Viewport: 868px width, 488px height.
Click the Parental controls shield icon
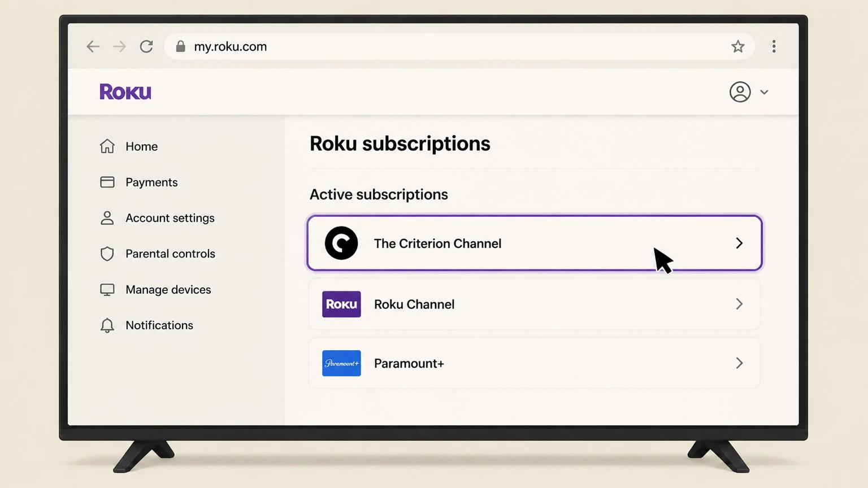107,254
